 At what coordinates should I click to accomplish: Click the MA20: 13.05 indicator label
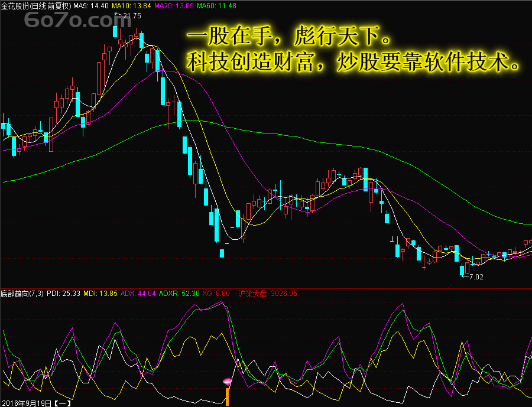174,6
